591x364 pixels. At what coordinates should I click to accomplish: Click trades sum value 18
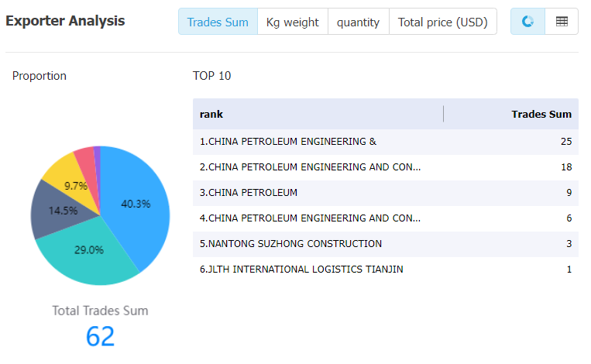tap(566, 167)
